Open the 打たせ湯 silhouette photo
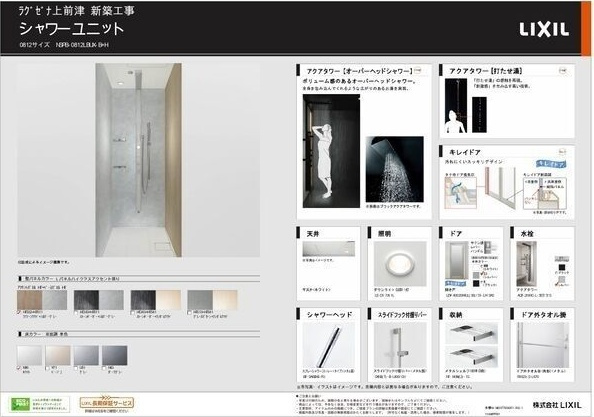Screen dimensions: 594x417 coord(456,106)
